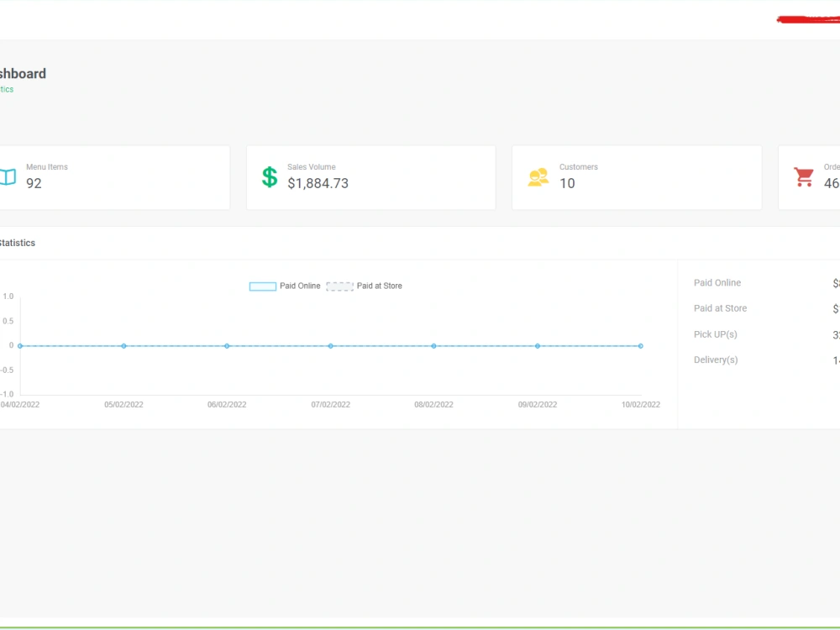Click the 10/02/2022 axis date label
This screenshot has height=630, width=840.
tap(641, 405)
